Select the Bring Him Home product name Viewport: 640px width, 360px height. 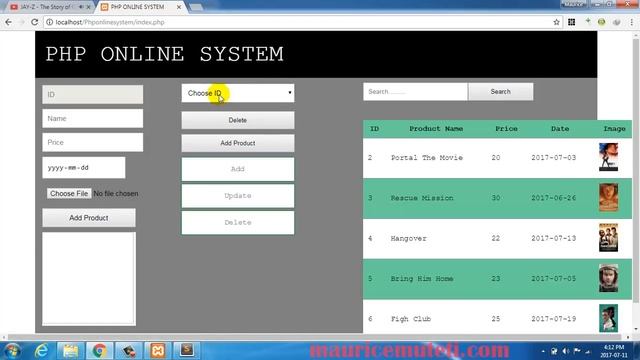[422, 279]
